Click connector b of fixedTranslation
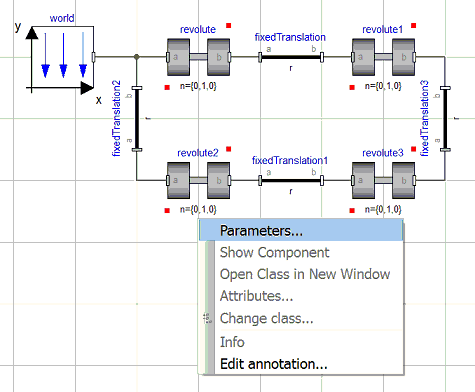 [322, 57]
